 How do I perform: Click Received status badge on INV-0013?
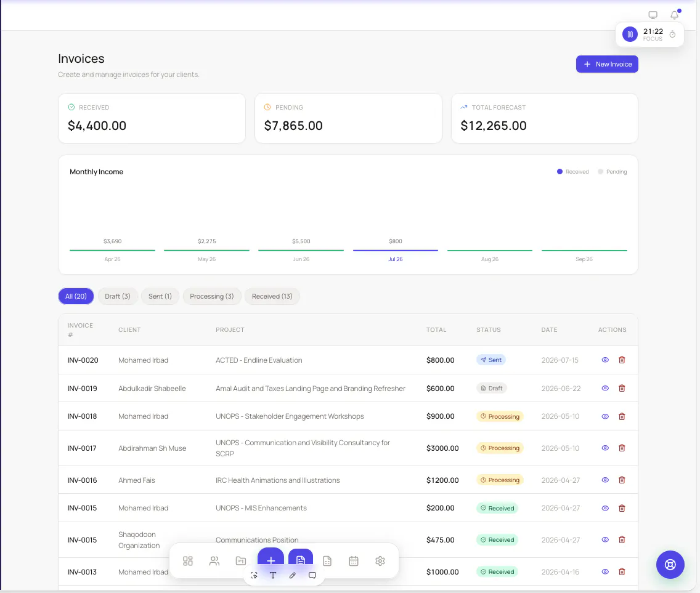[497, 571]
